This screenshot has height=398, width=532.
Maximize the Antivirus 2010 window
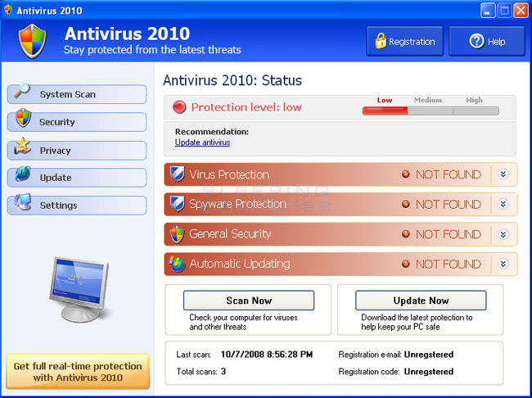pos(504,11)
